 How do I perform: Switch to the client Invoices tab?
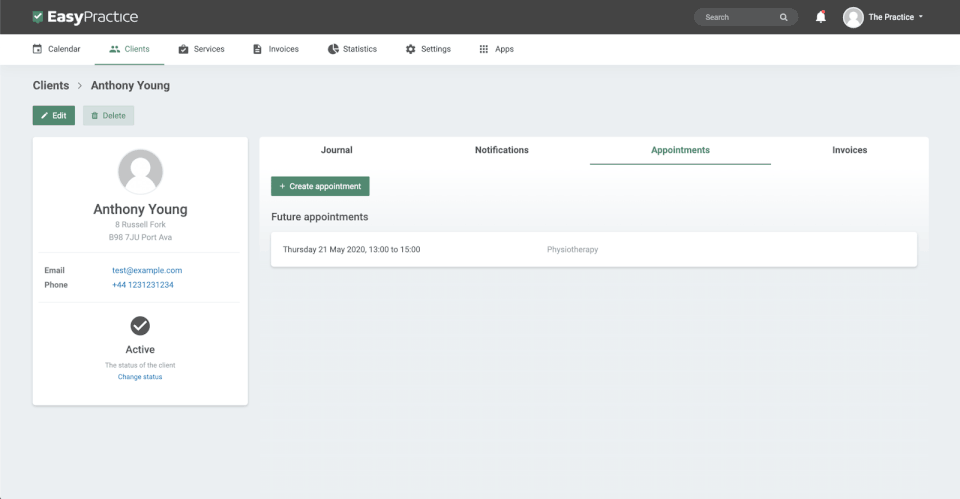849,150
